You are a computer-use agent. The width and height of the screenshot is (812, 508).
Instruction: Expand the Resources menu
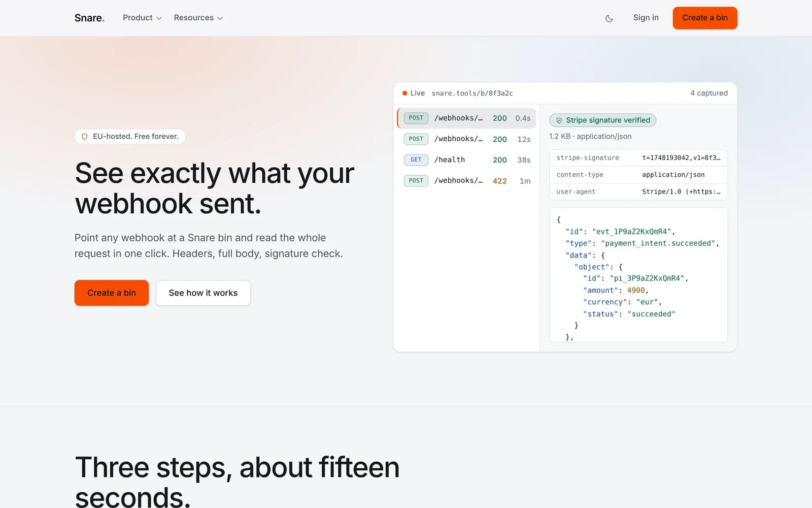click(198, 18)
